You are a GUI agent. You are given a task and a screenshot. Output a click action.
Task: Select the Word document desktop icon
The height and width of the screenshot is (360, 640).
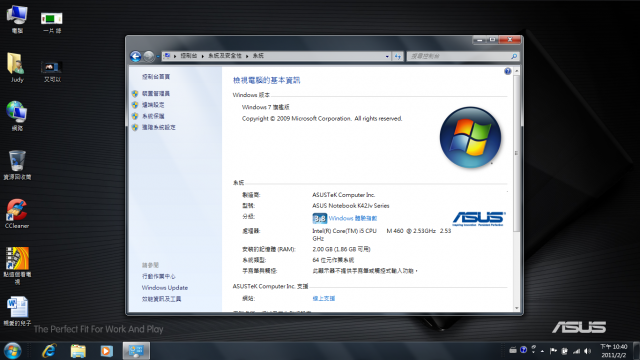[17, 311]
